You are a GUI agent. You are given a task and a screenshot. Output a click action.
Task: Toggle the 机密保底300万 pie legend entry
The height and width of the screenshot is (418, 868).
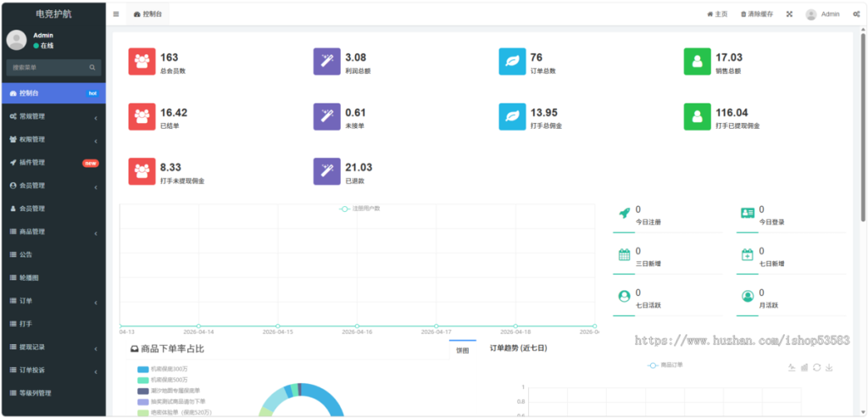click(x=163, y=369)
